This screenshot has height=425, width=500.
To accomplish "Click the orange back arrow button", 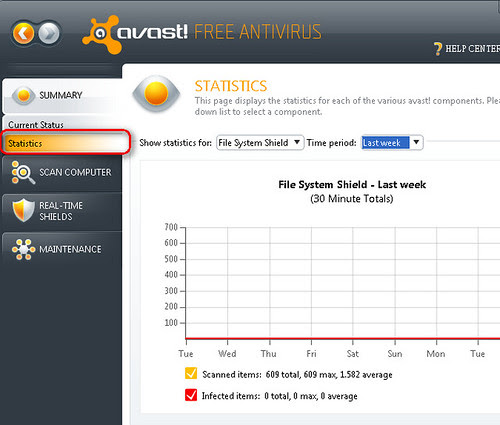I will [23, 33].
